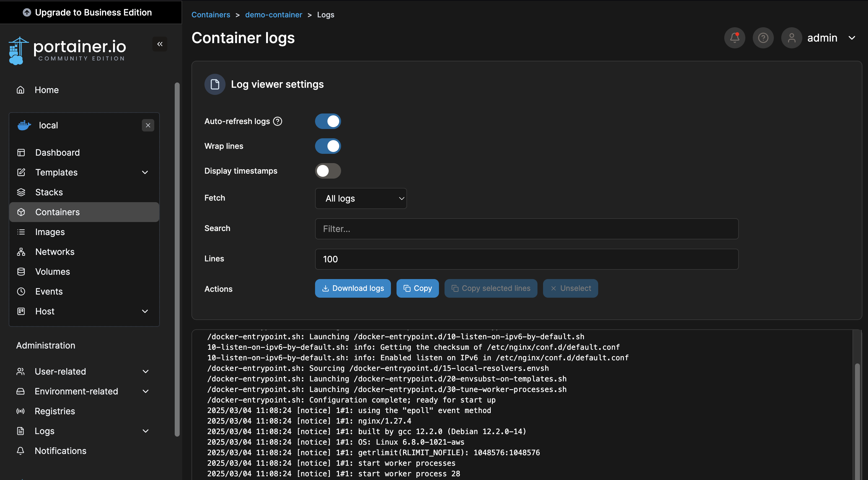Select the getrlimit(RLIMIT_NOFILE) log line
The width and height of the screenshot is (868, 480).
click(x=373, y=453)
